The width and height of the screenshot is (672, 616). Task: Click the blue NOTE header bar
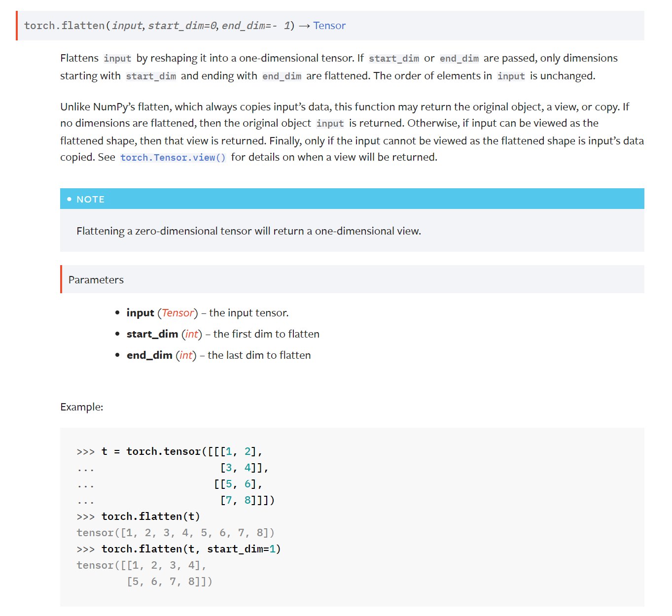coord(352,199)
